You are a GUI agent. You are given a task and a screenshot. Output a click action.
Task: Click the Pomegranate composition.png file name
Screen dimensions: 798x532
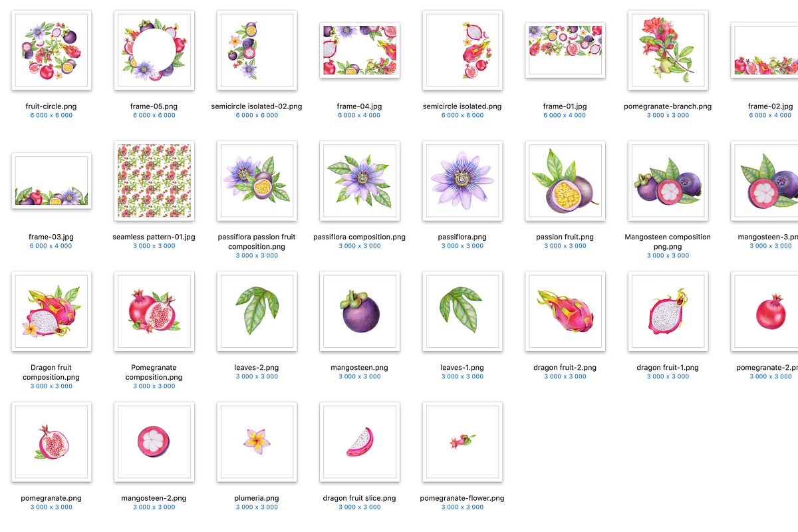coord(154,372)
